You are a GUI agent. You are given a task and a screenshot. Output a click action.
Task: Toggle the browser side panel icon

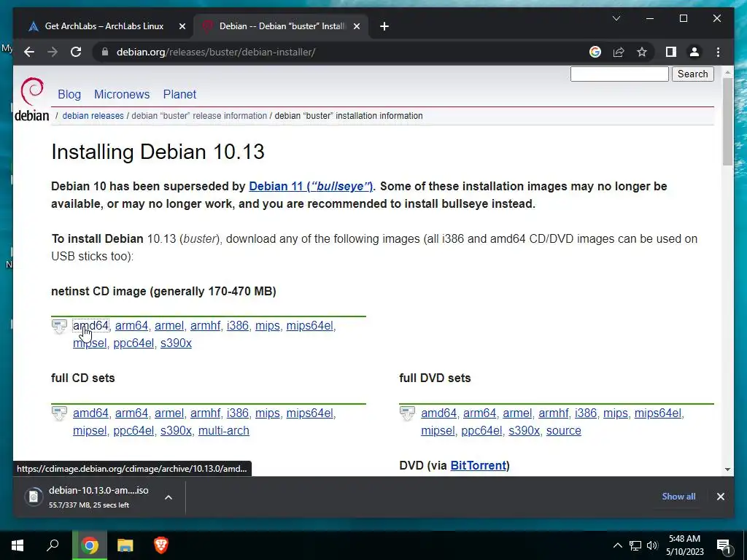click(671, 52)
